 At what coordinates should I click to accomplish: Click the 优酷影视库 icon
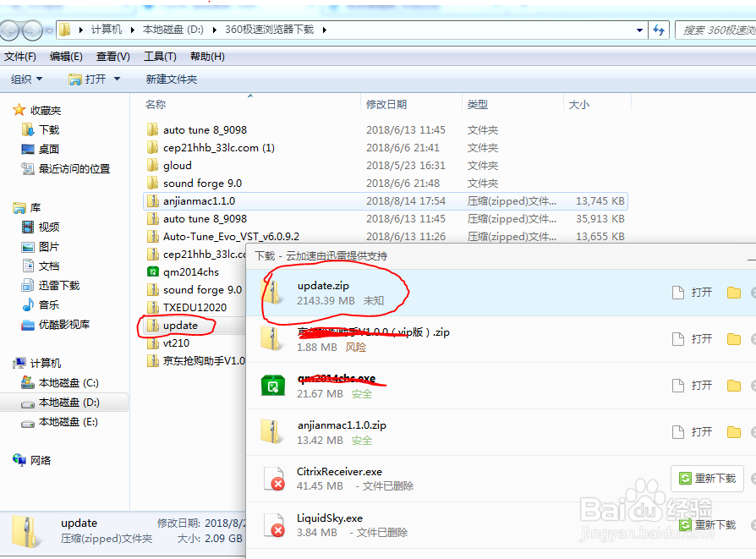28,325
